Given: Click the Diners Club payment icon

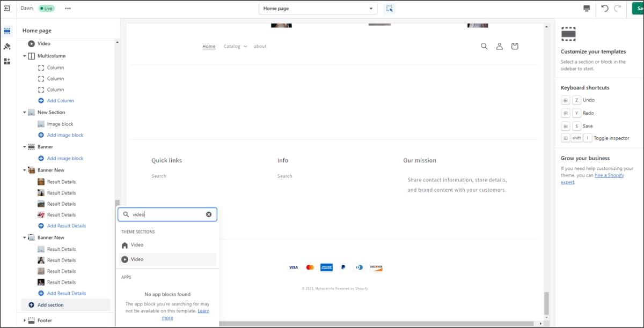Looking at the screenshot, I should tap(360, 267).
